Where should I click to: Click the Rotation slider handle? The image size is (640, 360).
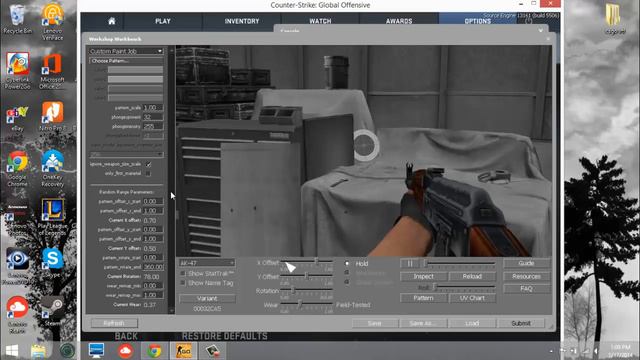point(293,290)
